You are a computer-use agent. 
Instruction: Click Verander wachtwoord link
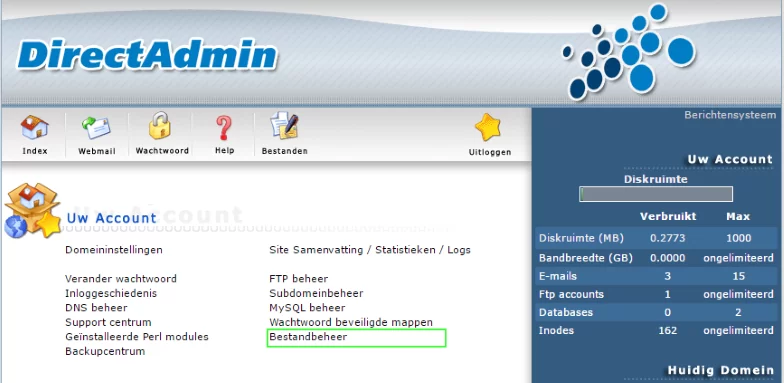(120, 278)
